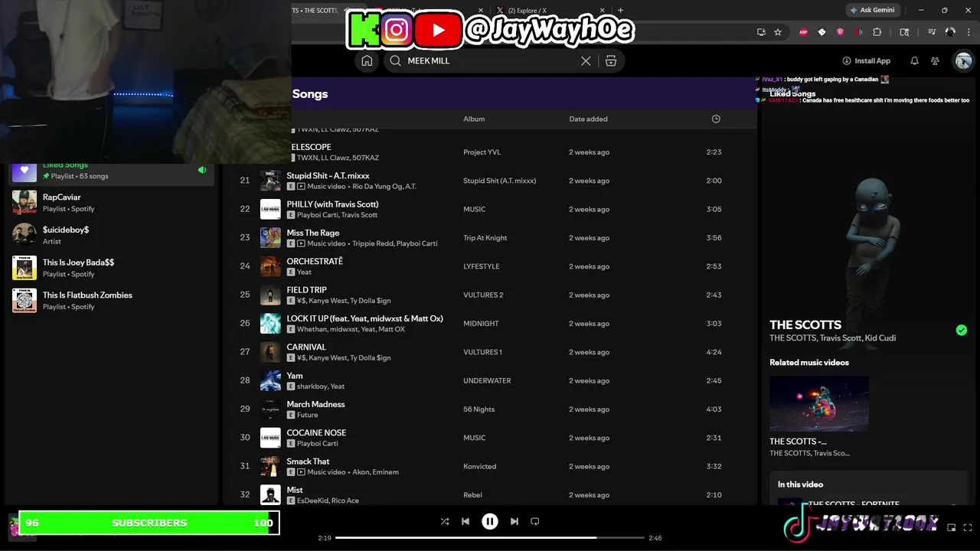Click THE SCOTTS title in Now Playing panel
The height and width of the screenshot is (551, 980).
click(x=805, y=324)
